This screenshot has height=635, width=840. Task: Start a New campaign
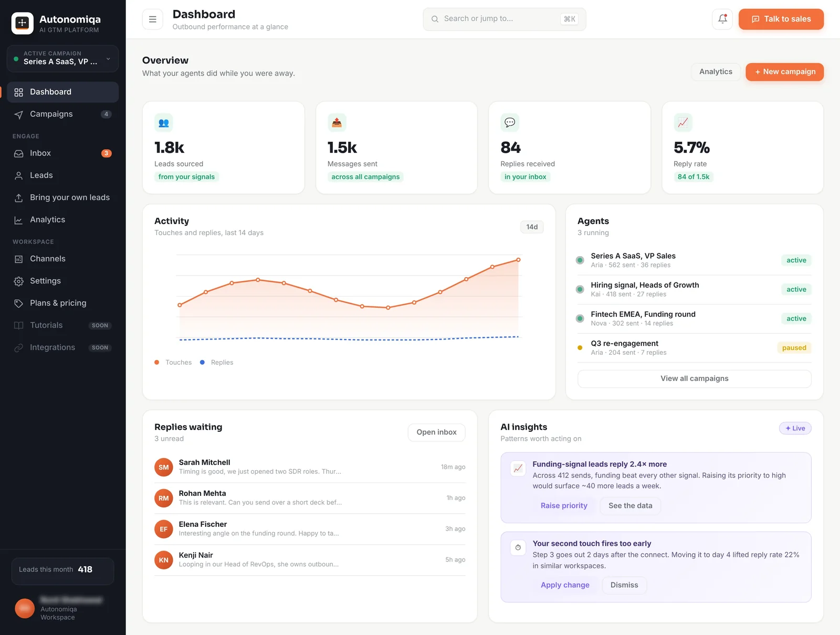pyautogui.click(x=784, y=72)
